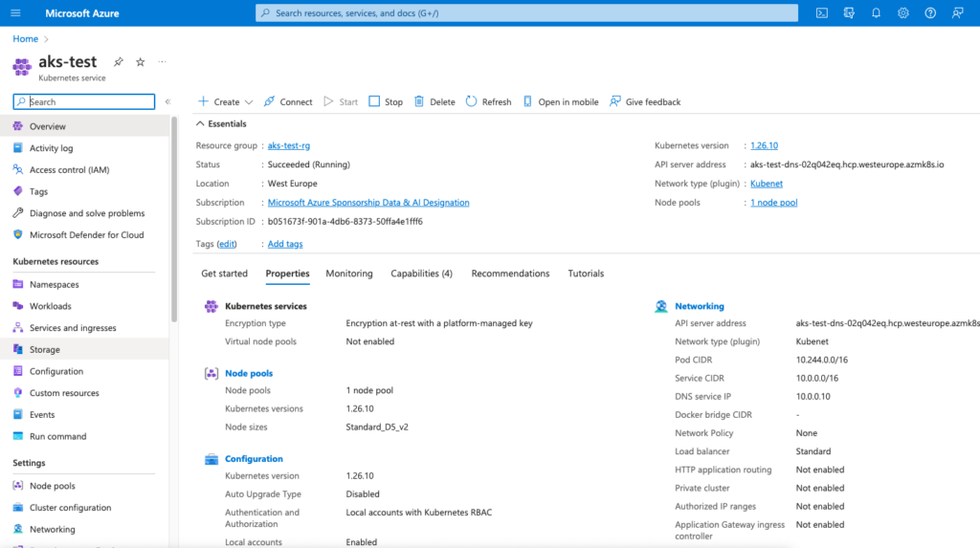Open the more options ellipsis beside aks-test
This screenshot has width=980, height=548.
(x=162, y=62)
